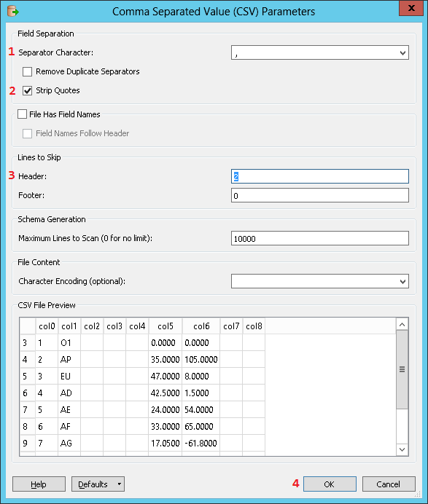
Task: Click into the Header lines field
Action: (x=320, y=176)
